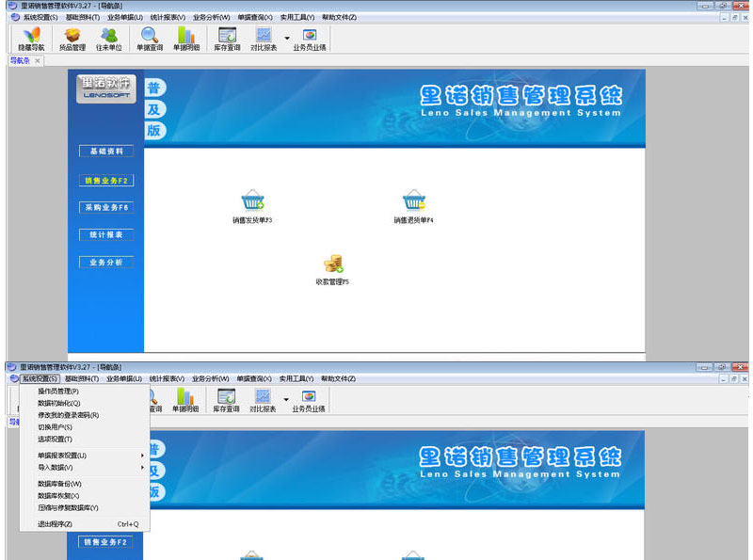This screenshot has height=560, width=753.
Task: Open 业务单据(U) menu in bottom window
Action: (x=124, y=379)
